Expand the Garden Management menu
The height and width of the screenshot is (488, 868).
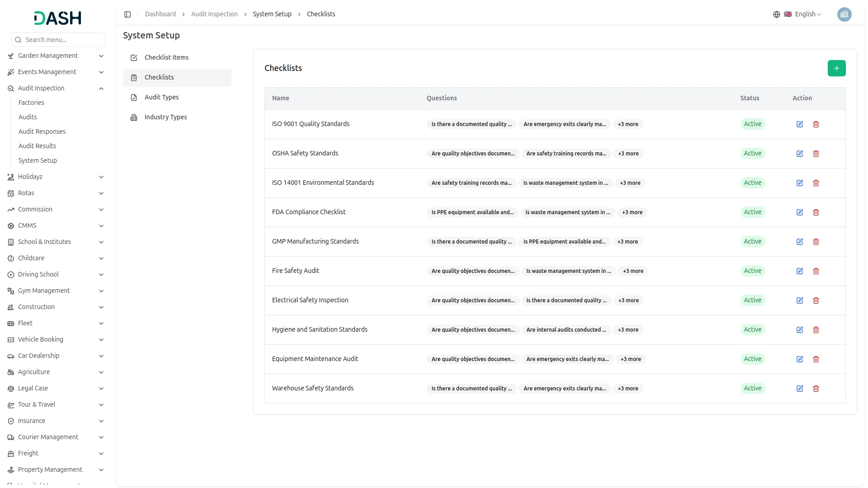101,56
